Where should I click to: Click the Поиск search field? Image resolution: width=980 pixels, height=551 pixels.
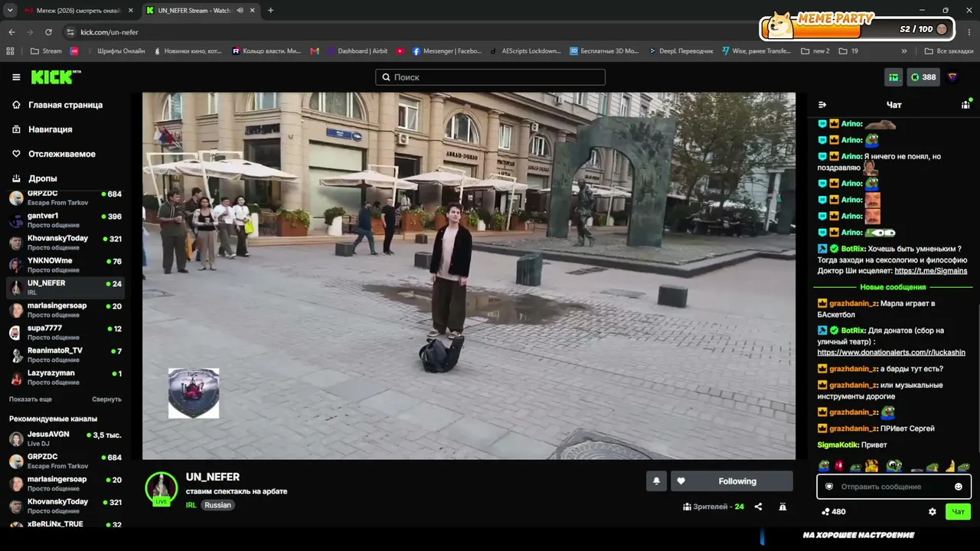tap(490, 77)
